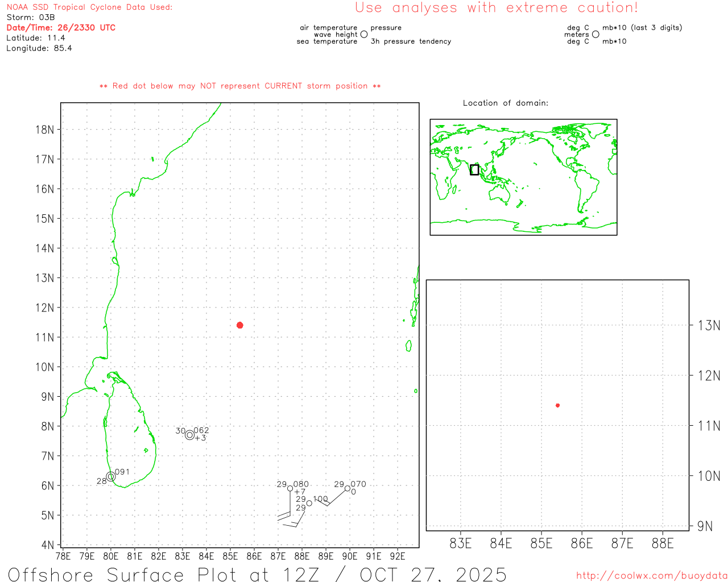
Task: Click the buoy station circle labeled 080
Action: pos(290,488)
